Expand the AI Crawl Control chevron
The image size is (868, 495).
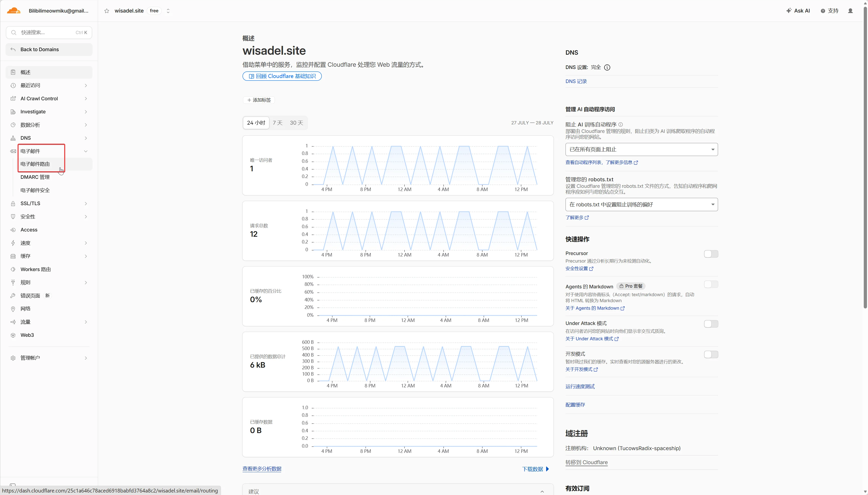point(86,99)
